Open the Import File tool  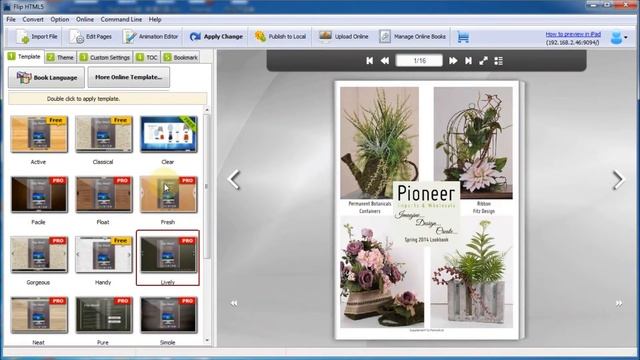(x=37, y=37)
